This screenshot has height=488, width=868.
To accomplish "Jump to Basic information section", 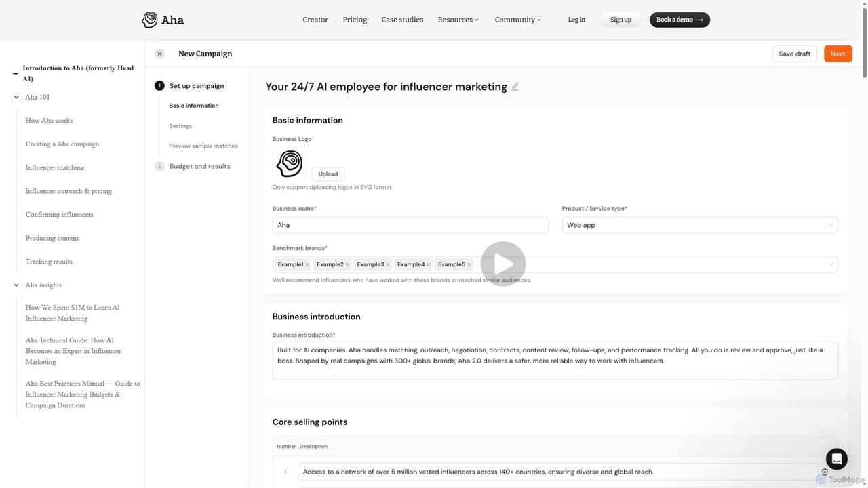I will [x=194, y=106].
